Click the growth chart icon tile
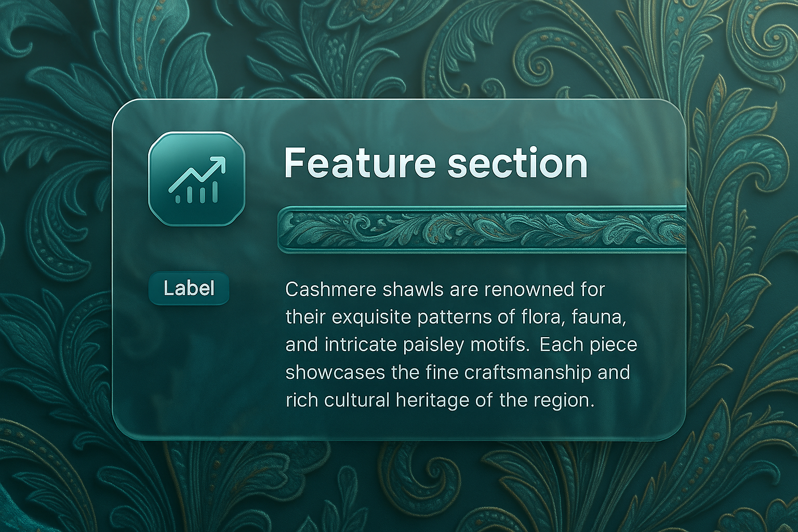The image size is (798, 532). (x=196, y=178)
